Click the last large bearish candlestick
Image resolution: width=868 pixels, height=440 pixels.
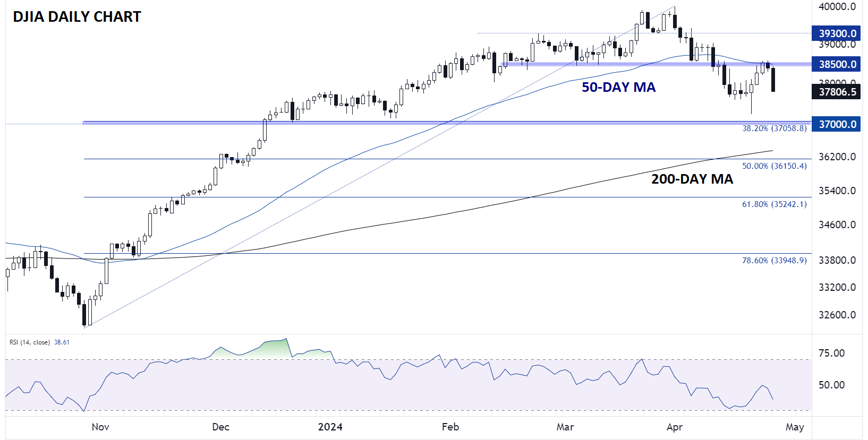coord(773,80)
